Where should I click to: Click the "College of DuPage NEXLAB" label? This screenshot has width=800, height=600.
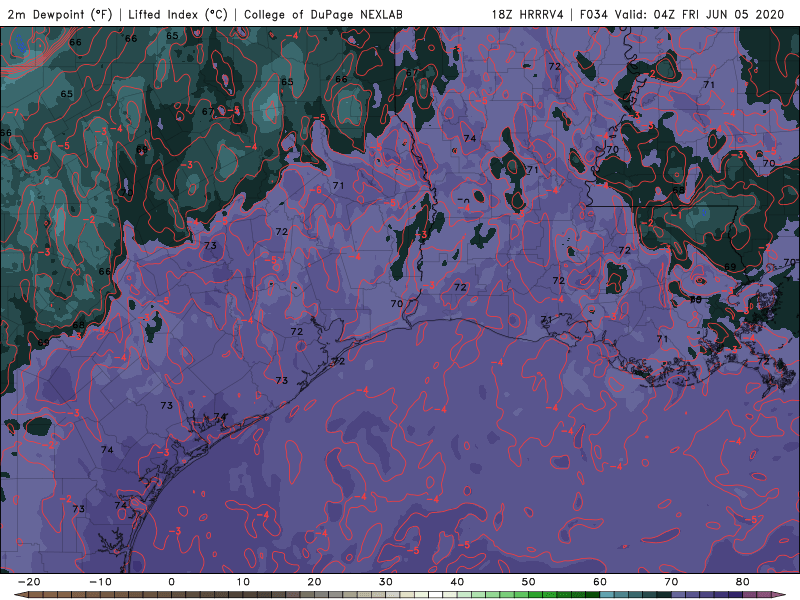pyautogui.click(x=323, y=15)
